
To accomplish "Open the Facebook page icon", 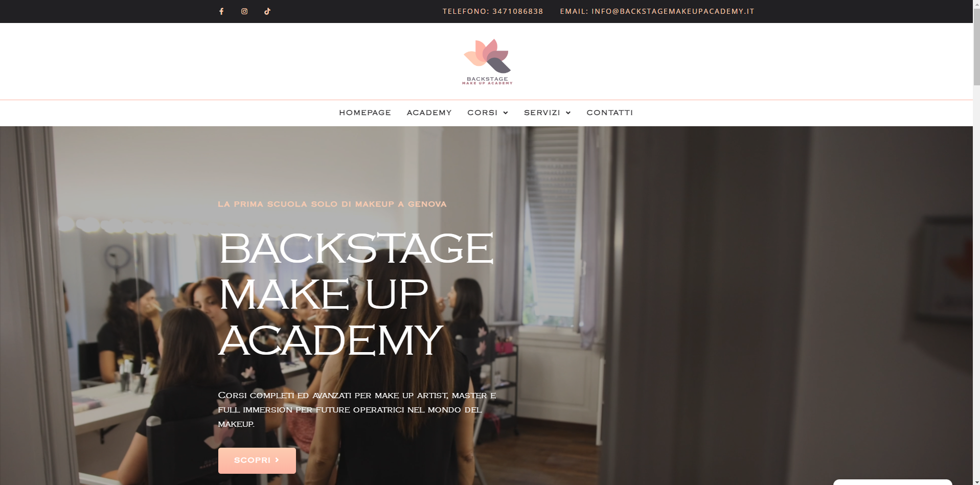I will point(221,11).
